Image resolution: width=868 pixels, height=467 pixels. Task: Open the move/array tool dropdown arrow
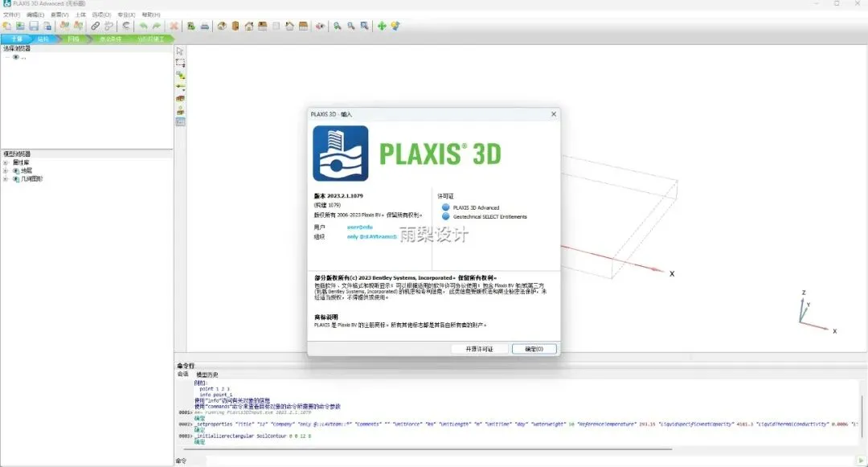click(184, 89)
